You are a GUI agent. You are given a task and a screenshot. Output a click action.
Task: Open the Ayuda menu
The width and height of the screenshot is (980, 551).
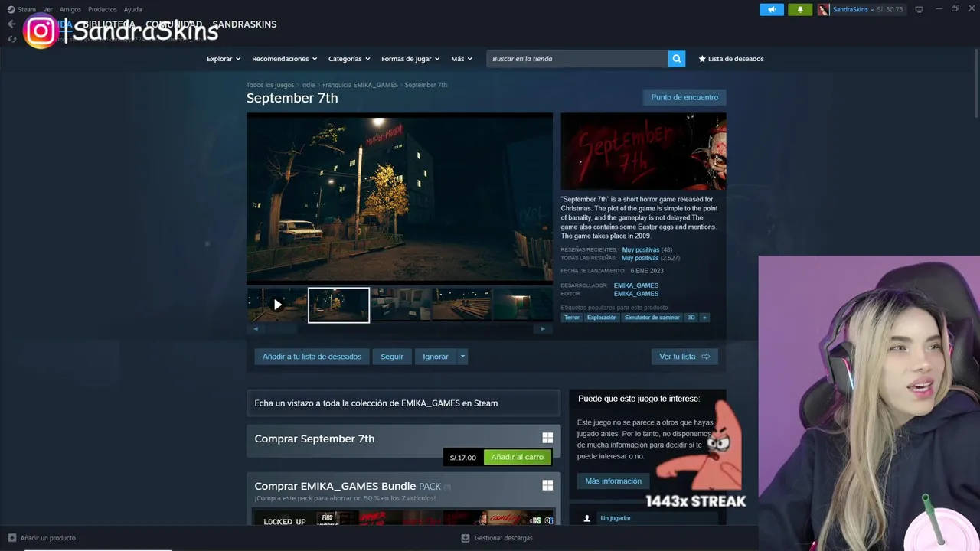point(132,9)
